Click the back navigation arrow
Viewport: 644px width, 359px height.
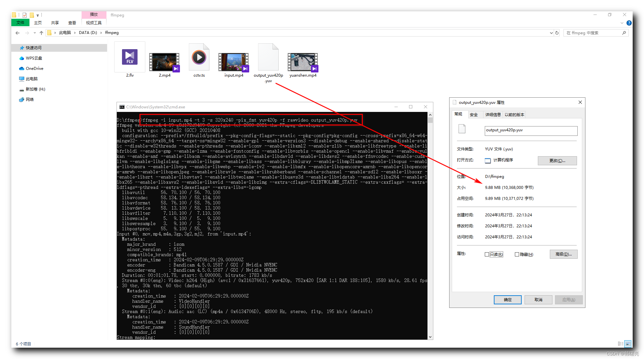tap(17, 33)
